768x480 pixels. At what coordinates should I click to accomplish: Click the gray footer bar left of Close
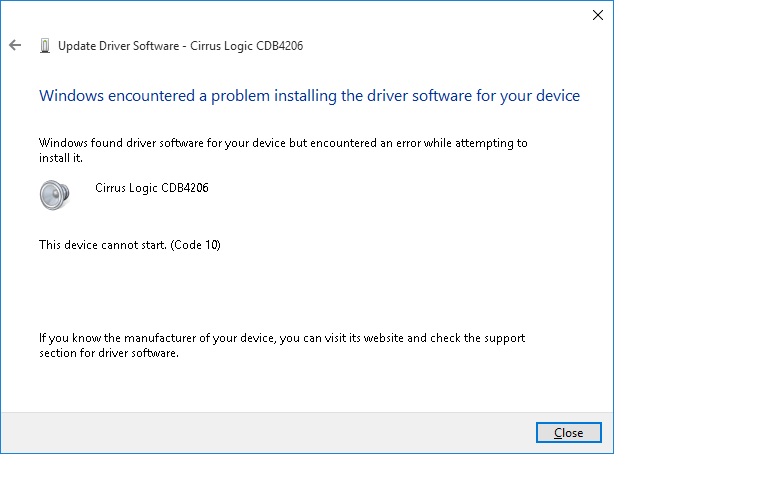268,432
